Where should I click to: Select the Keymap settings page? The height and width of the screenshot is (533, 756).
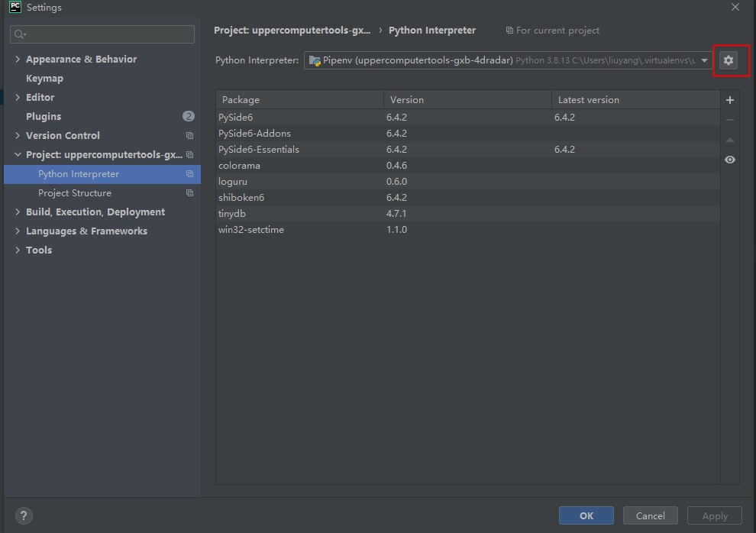point(44,78)
